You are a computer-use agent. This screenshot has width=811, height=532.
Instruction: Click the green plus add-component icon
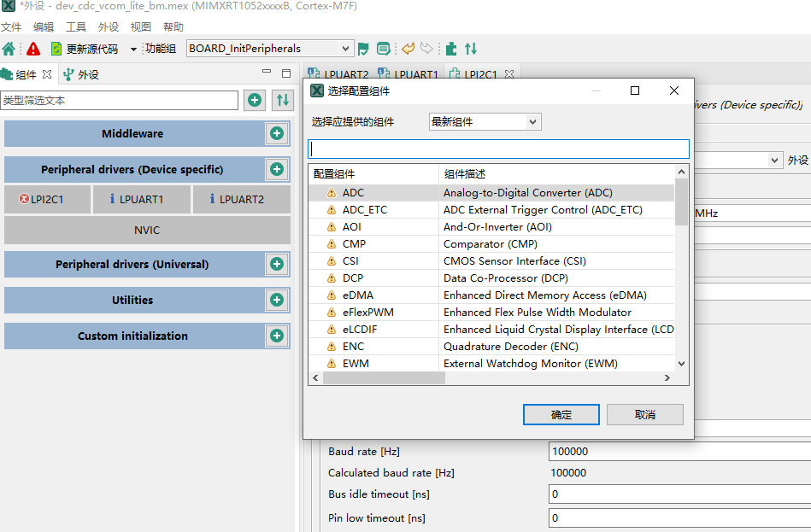(254, 100)
